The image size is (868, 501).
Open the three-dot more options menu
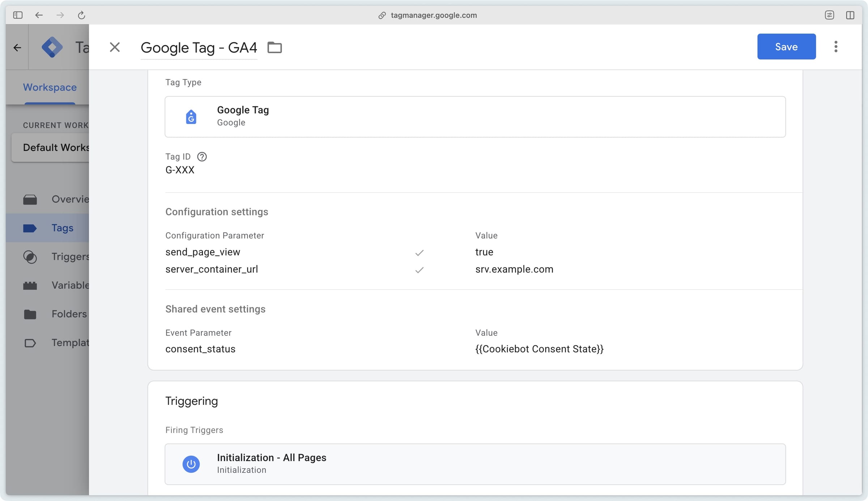coord(835,47)
